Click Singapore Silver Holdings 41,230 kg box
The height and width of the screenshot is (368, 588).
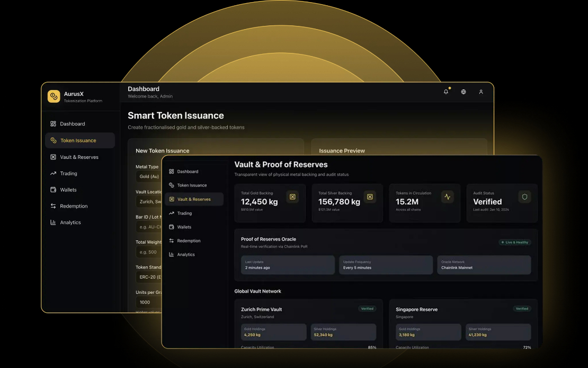click(498, 332)
